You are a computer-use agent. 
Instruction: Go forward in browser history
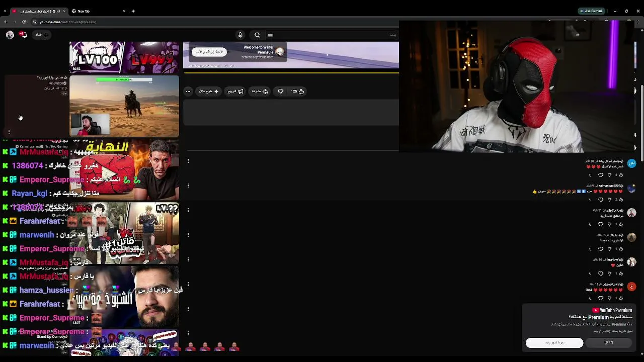[x=15, y=22]
